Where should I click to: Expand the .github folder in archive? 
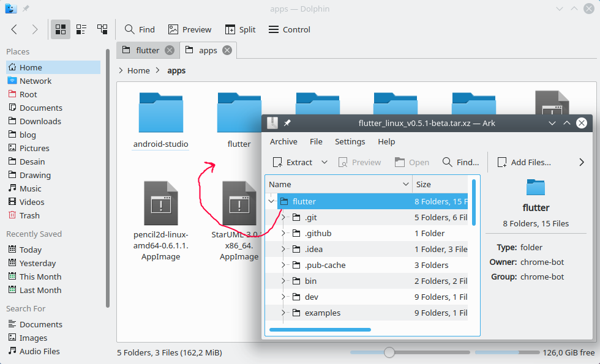[x=283, y=233]
